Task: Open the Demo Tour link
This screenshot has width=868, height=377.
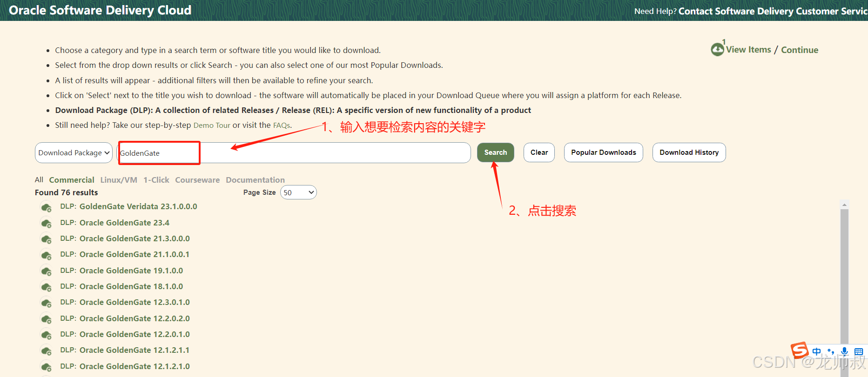Action: point(212,125)
